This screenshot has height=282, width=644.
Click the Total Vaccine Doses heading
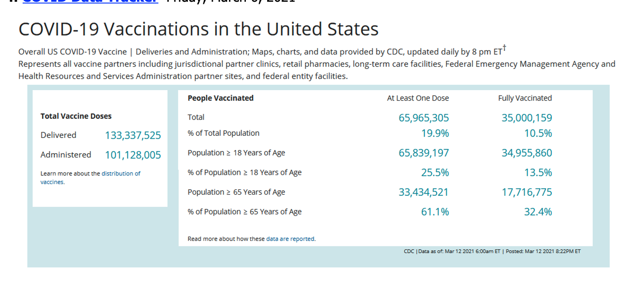point(76,116)
